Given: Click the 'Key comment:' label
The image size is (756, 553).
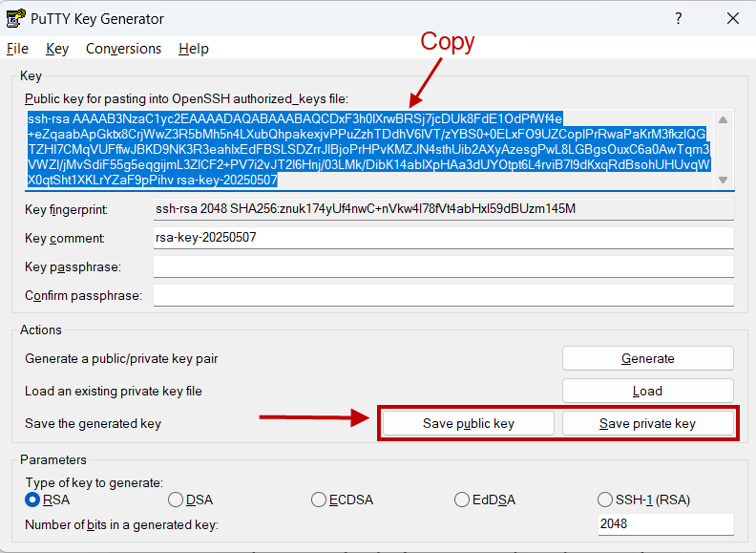Looking at the screenshot, I should 65,238.
